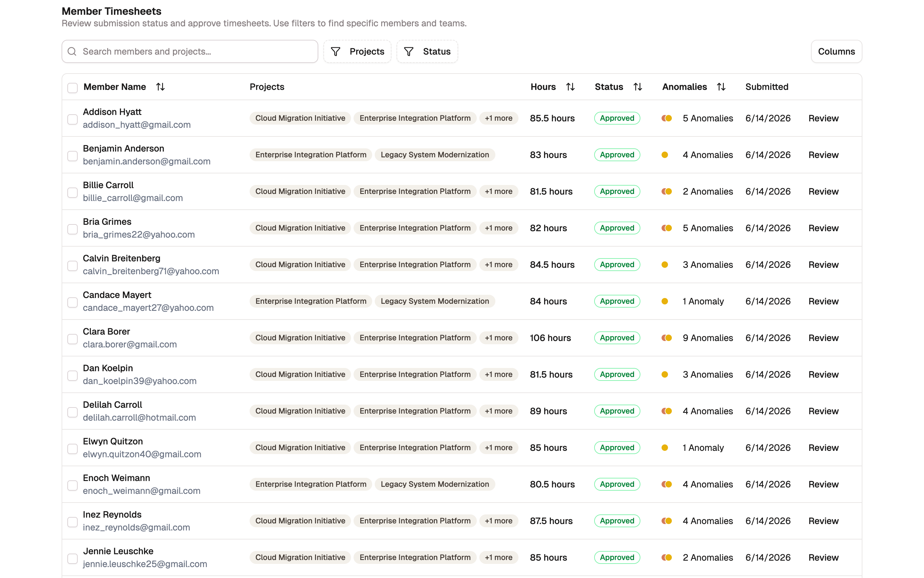Click the Projects column header
Image resolution: width=924 pixels, height=578 pixels.
pyautogui.click(x=267, y=87)
